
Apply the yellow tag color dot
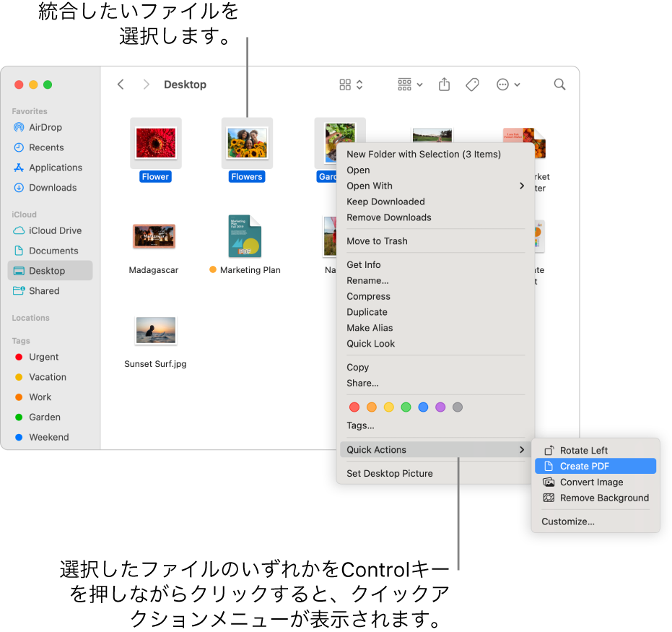tap(389, 407)
